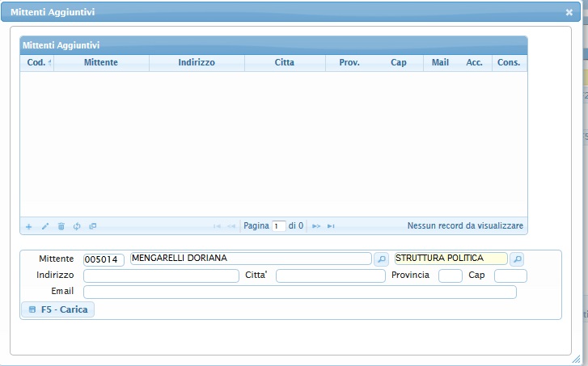
Task: Click the Mittente code field 005014
Action: click(x=104, y=259)
